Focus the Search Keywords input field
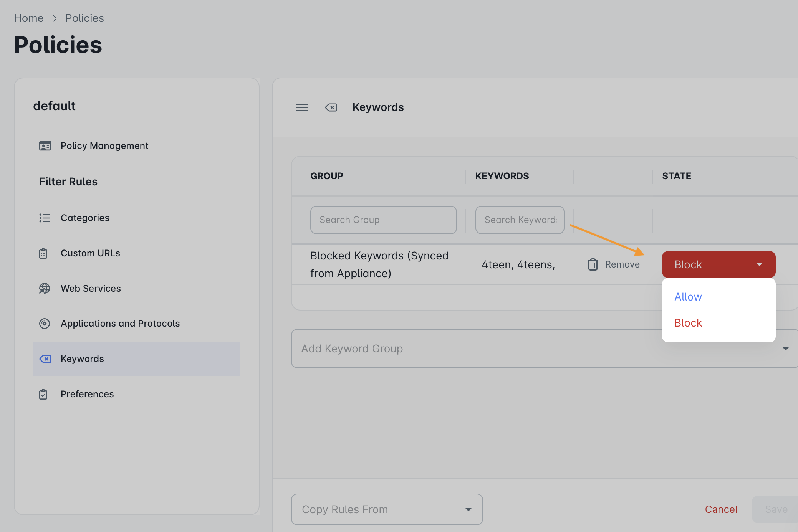The width and height of the screenshot is (798, 532). (x=520, y=220)
